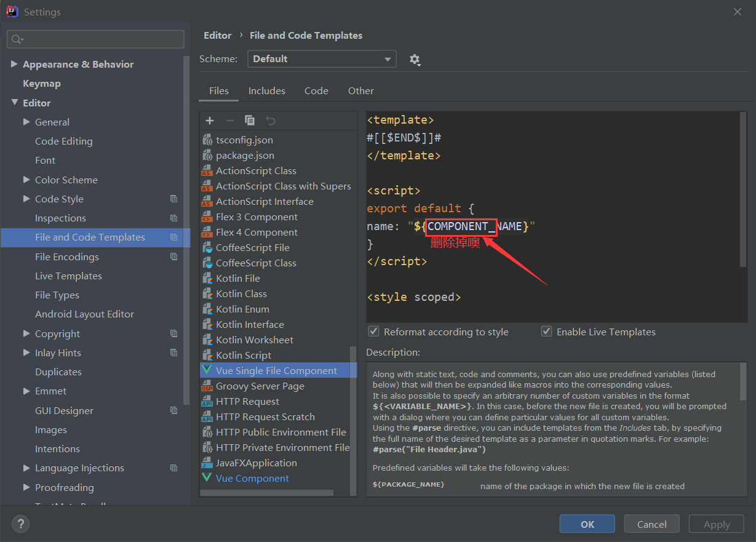Click the HTTP Request API icon
The height and width of the screenshot is (542, 756).
pos(207,402)
